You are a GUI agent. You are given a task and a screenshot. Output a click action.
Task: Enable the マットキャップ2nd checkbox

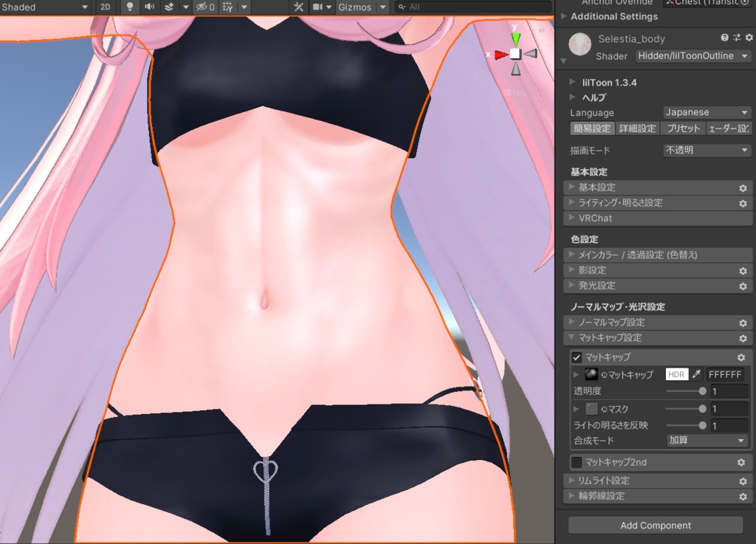point(577,462)
